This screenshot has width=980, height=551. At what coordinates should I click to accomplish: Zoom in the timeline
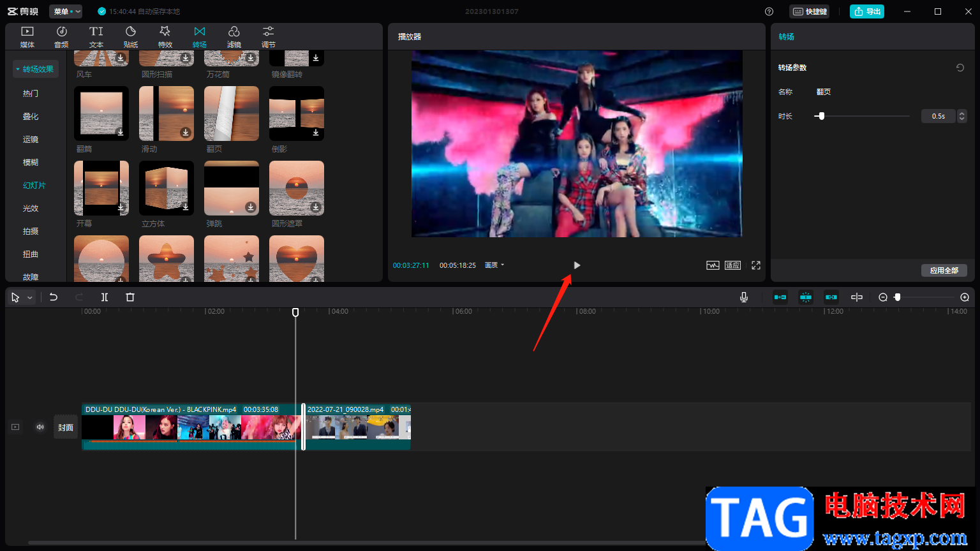click(965, 297)
